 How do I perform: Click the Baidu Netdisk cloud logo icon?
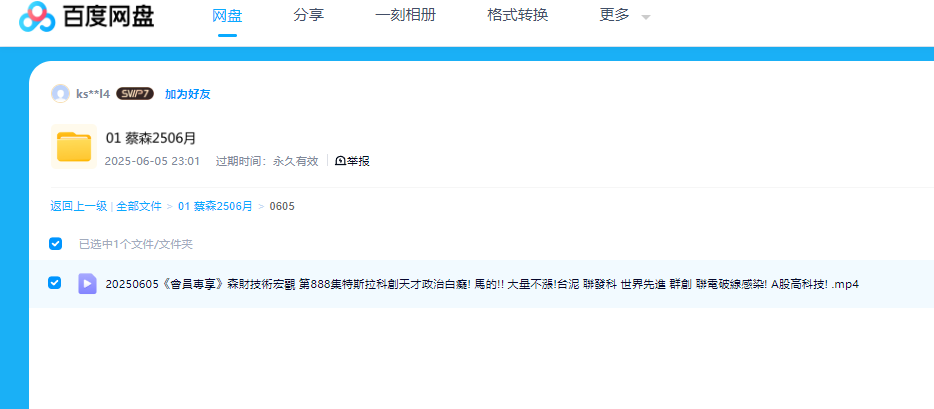[37, 17]
